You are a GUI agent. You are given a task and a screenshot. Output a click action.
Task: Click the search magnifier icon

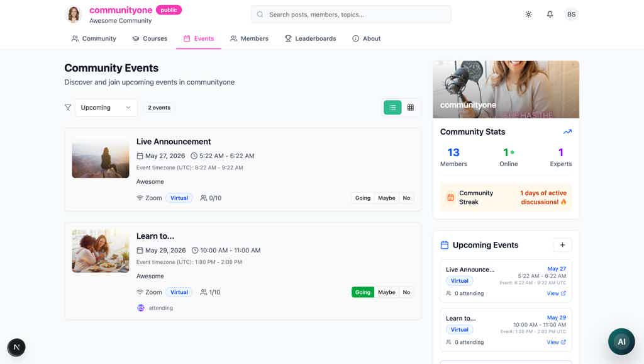260,14
